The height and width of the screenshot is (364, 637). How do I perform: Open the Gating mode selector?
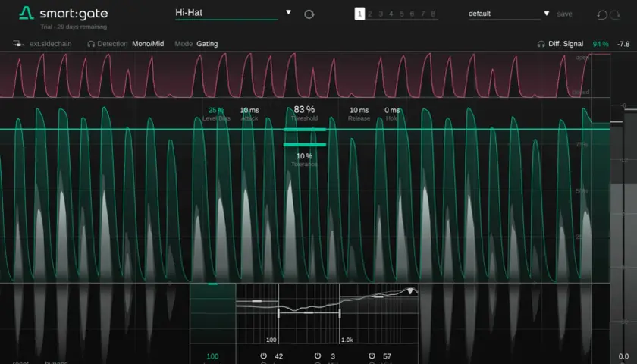click(207, 44)
